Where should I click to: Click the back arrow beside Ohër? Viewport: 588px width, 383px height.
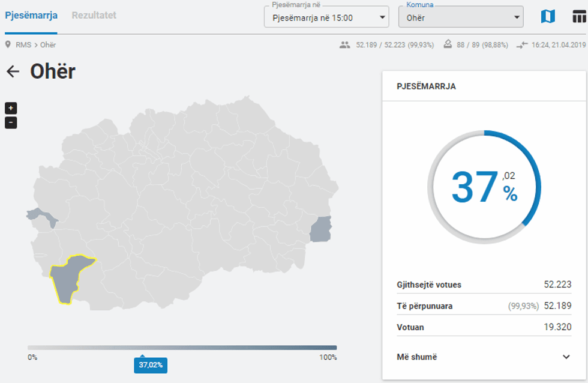[13, 72]
